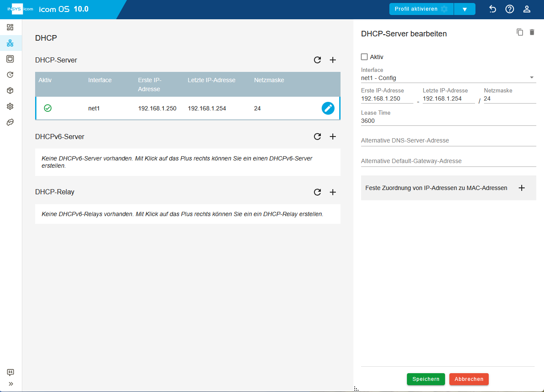
Task: Enable the Aktiv checkbox
Action: pos(365,56)
